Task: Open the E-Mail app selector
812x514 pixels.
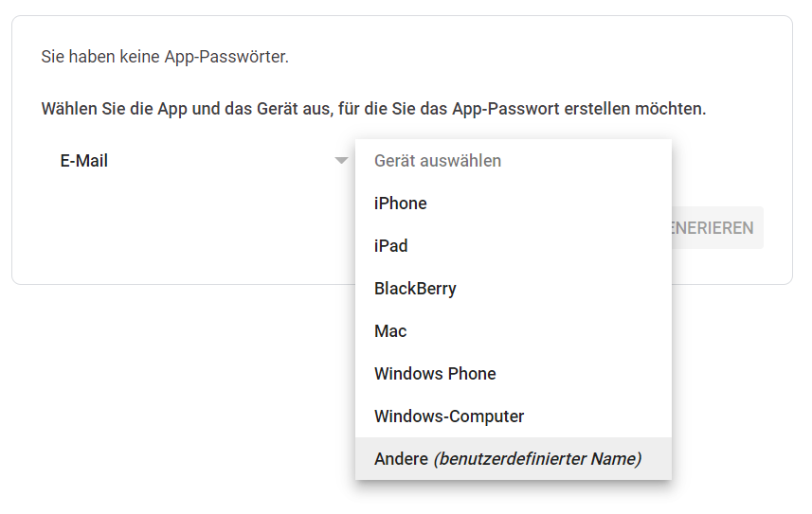Action: pyautogui.click(x=198, y=161)
